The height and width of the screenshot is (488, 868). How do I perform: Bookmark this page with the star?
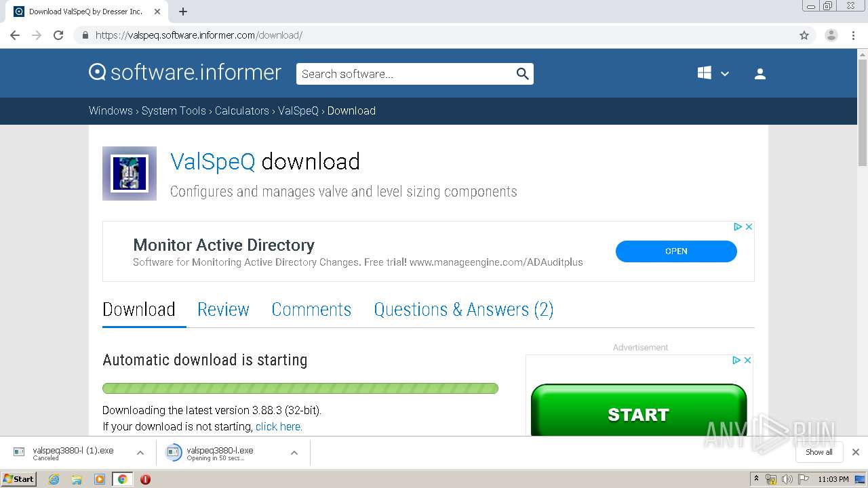pyautogui.click(x=804, y=35)
